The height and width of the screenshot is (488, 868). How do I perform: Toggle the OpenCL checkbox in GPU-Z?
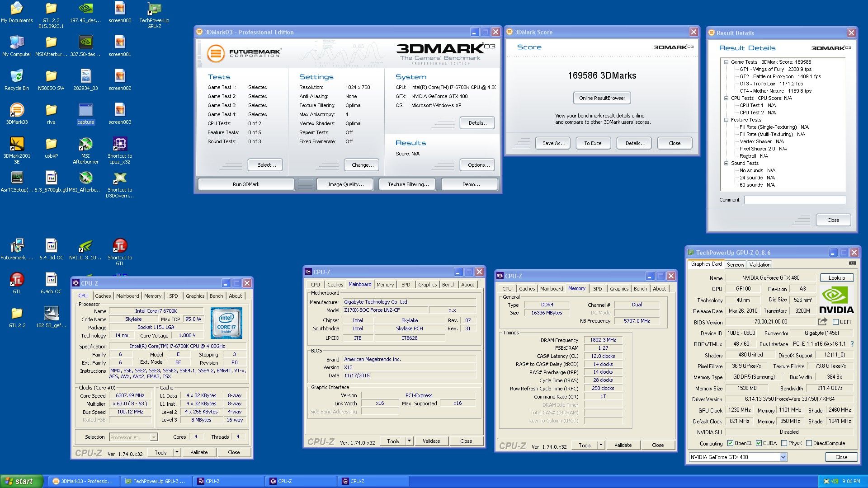(x=730, y=443)
